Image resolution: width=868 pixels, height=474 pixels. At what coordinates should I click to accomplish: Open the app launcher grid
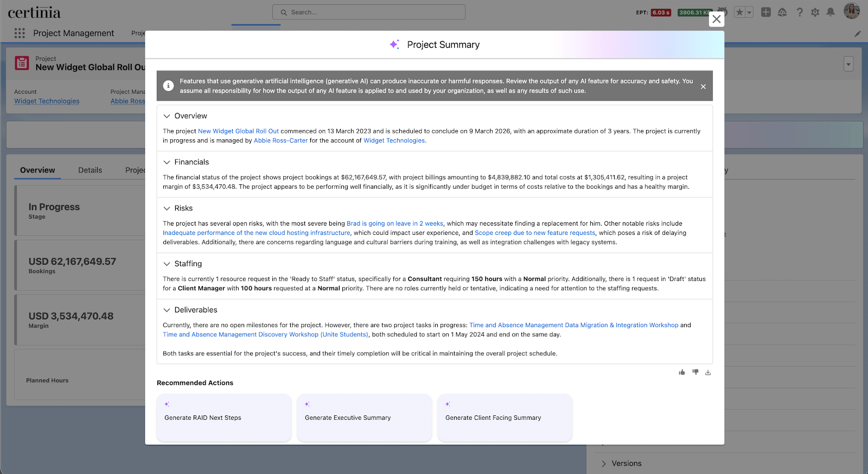[x=20, y=33]
